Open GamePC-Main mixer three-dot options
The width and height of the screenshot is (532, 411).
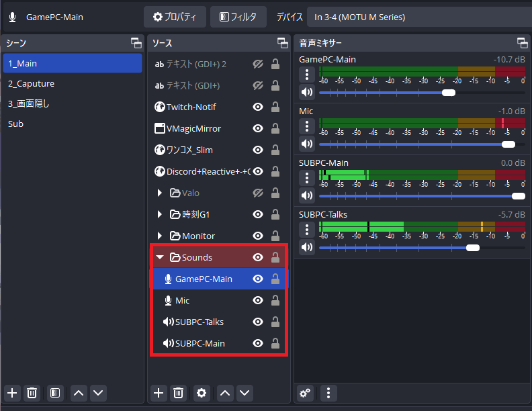point(307,75)
